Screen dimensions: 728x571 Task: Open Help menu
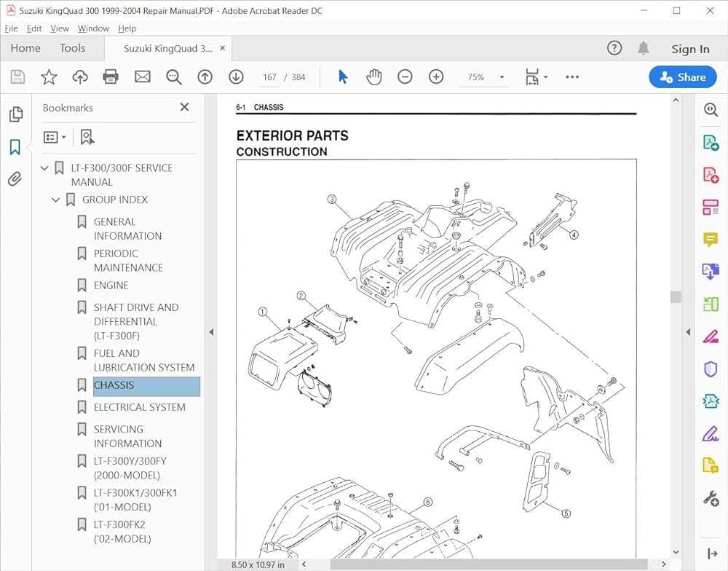tap(127, 28)
